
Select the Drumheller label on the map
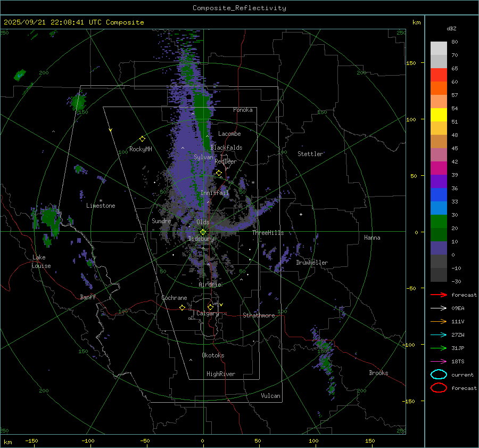tap(312, 263)
